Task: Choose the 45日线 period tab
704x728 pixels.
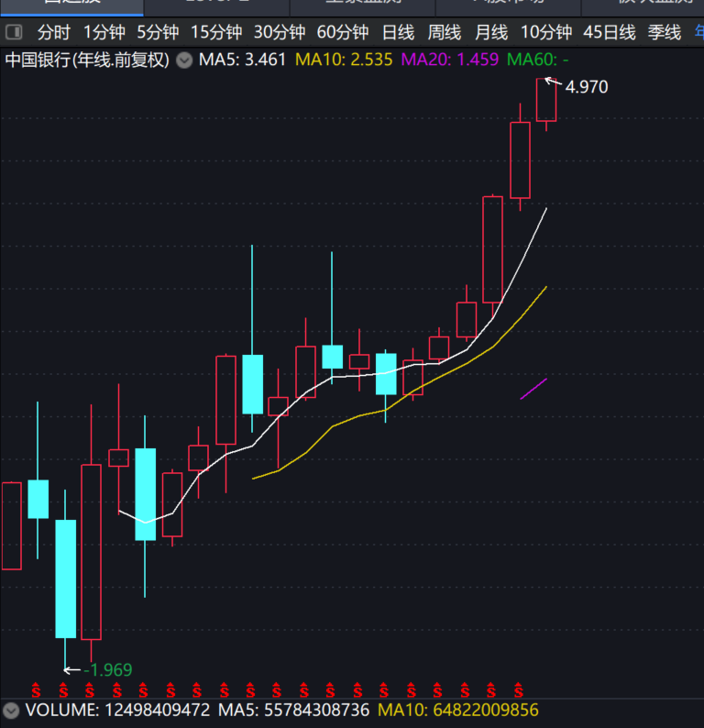Action: pos(609,33)
